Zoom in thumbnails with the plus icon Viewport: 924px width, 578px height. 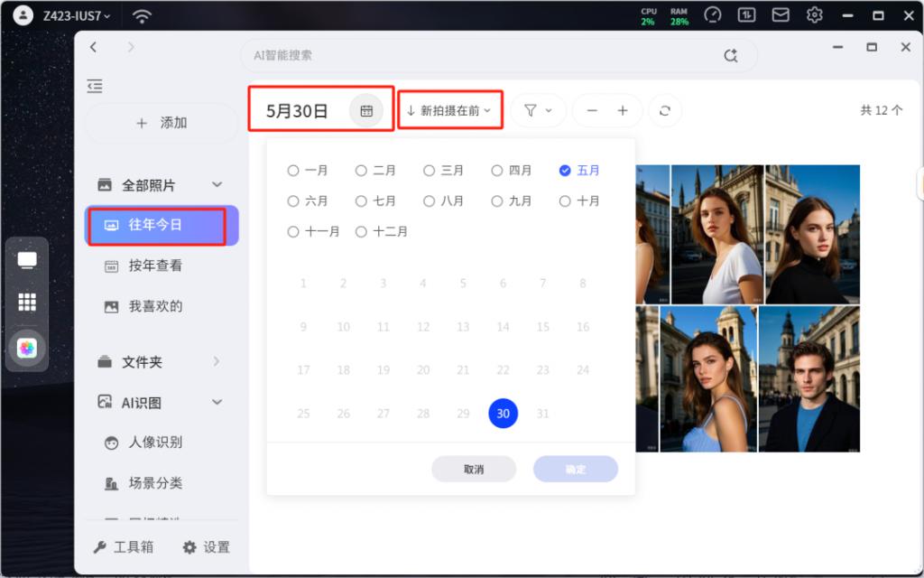pos(623,110)
